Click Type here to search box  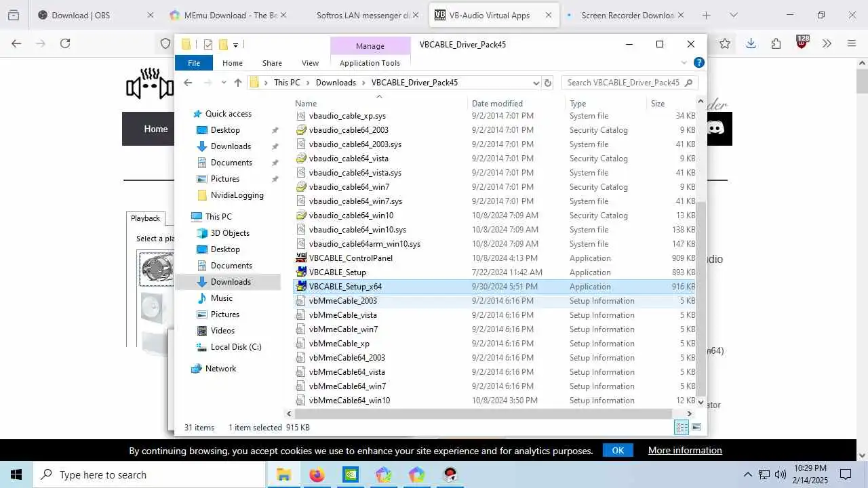point(149,474)
